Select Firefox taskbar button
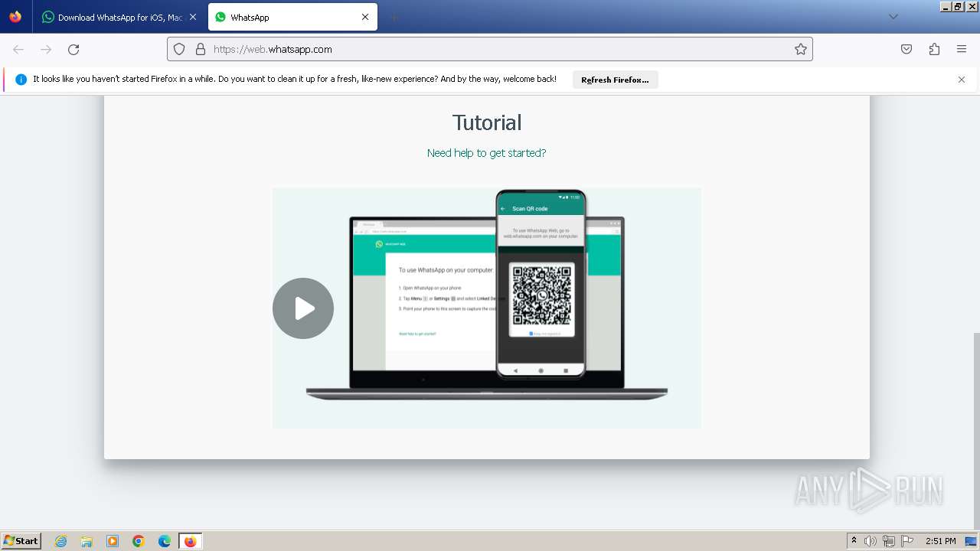Image resolution: width=980 pixels, height=551 pixels. (x=190, y=541)
